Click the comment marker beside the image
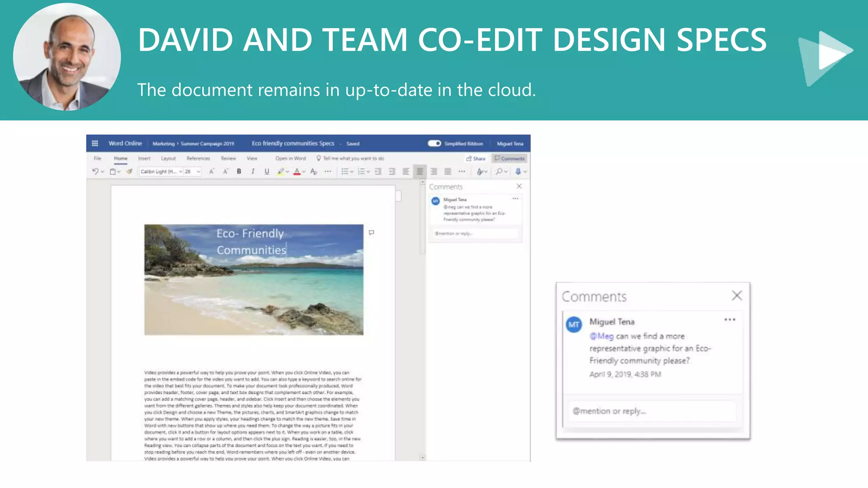Image resolution: width=868 pixels, height=488 pixels. tap(371, 233)
